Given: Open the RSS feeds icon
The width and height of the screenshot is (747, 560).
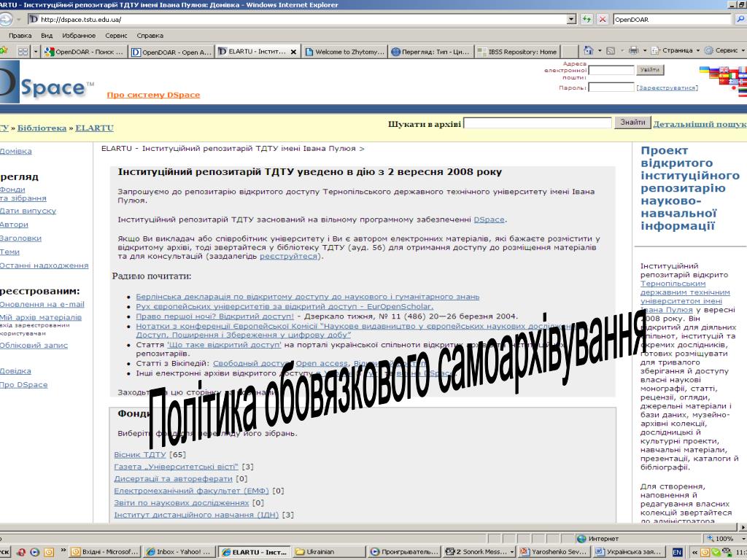Looking at the screenshot, I should point(611,50).
